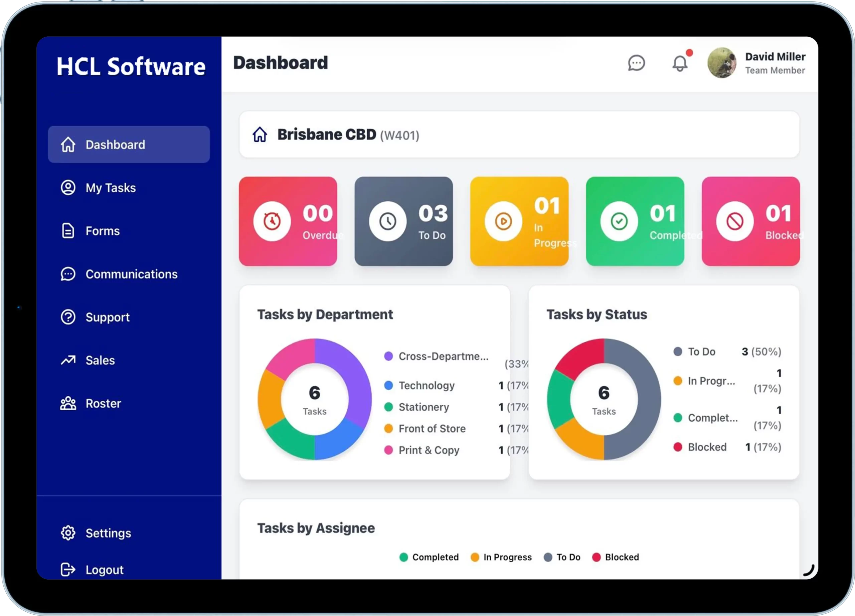Image resolution: width=855 pixels, height=616 pixels.
Task: Go to Forms in the sidebar
Action: [x=102, y=231]
